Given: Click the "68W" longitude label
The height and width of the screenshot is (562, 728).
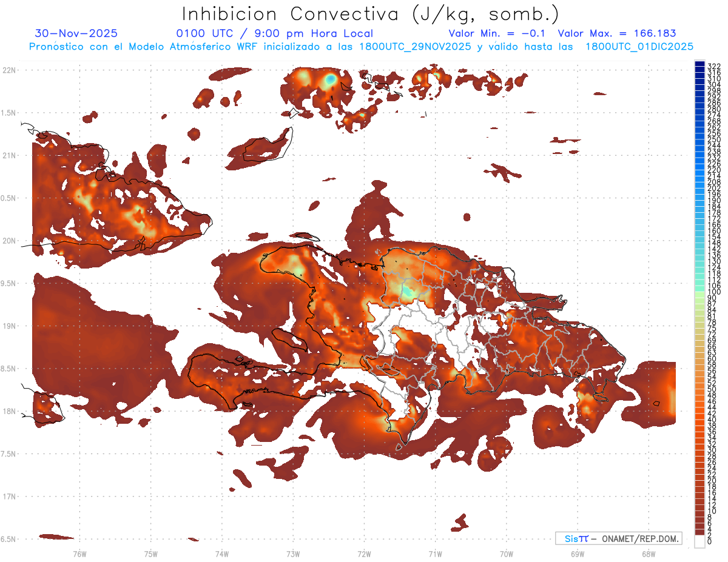Looking at the screenshot, I should (648, 554).
